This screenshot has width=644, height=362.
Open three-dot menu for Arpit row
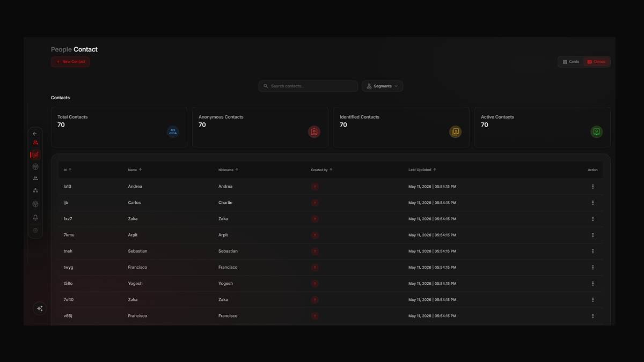tap(592, 235)
